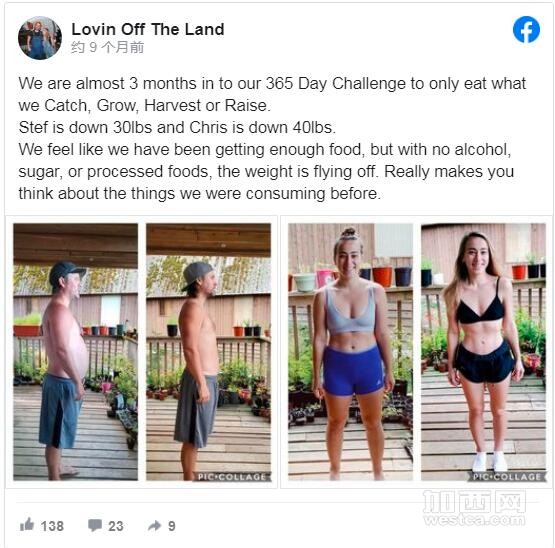The height and width of the screenshot is (548, 555).
Task: Open the 23 comments count
Action: pos(116,526)
